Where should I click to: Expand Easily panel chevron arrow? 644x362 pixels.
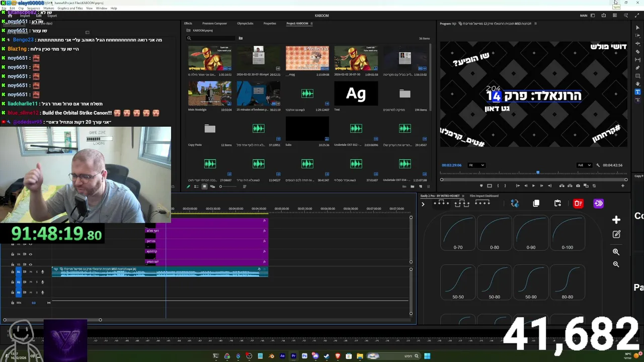(x=423, y=204)
